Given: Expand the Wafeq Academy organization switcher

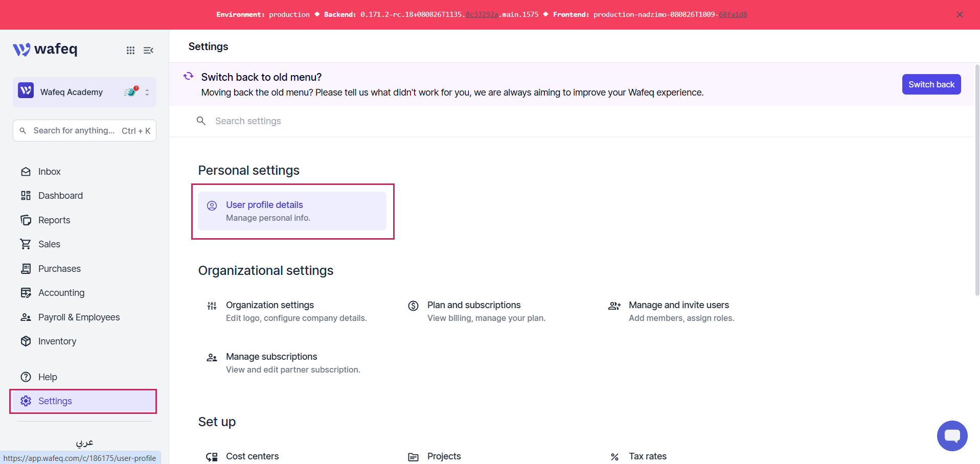Looking at the screenshot, I should [84, 92].
